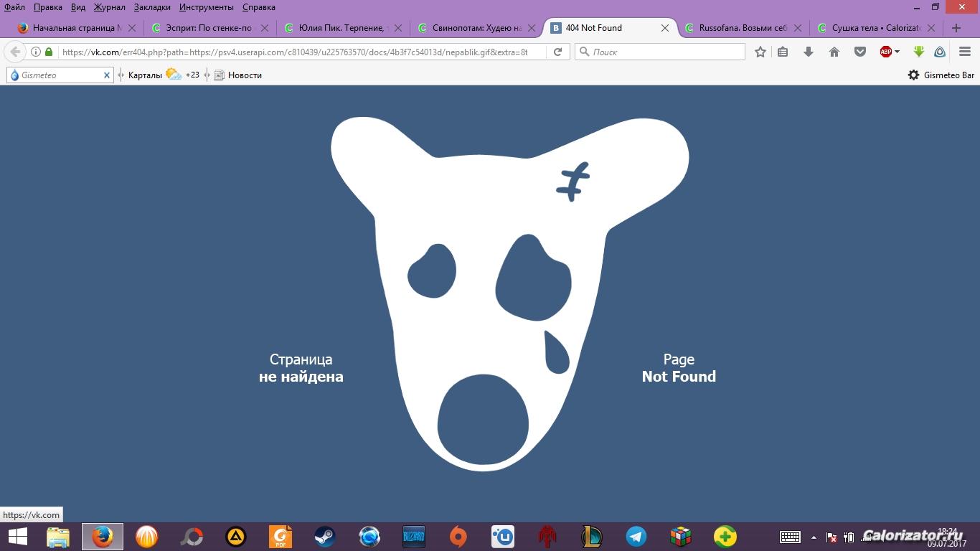Clear the Gismeteo search box
The width and height of the screenshot is (980, 551).
(107, 75)
